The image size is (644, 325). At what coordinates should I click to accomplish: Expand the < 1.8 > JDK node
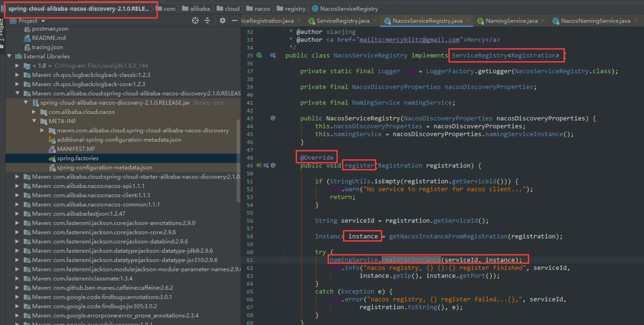tap(17, 66)
